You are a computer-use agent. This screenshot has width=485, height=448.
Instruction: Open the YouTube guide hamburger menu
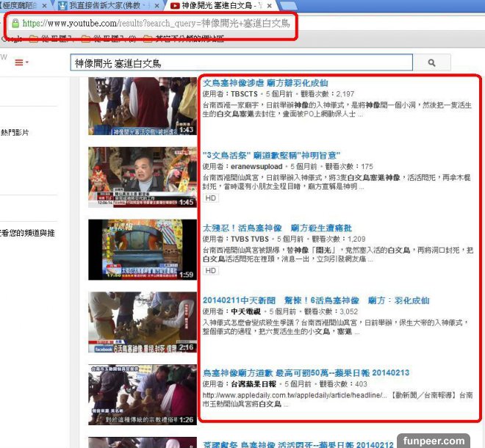[20, 62]
